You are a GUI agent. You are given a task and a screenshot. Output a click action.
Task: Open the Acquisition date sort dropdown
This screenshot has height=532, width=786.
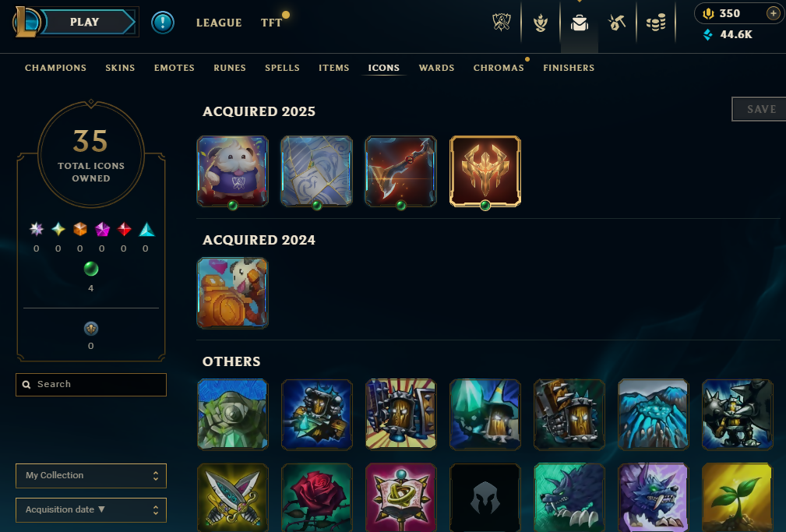(x=90, y=509)
